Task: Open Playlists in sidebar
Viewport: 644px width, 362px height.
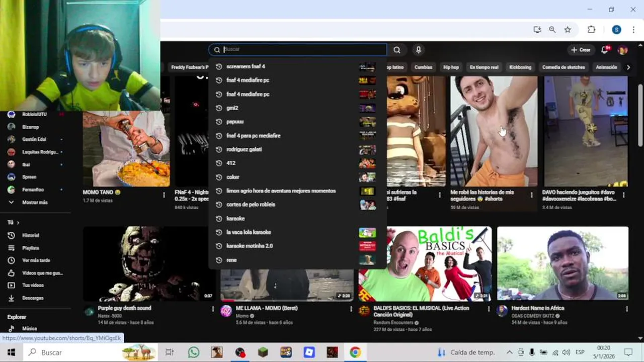Action: (31, 248)
